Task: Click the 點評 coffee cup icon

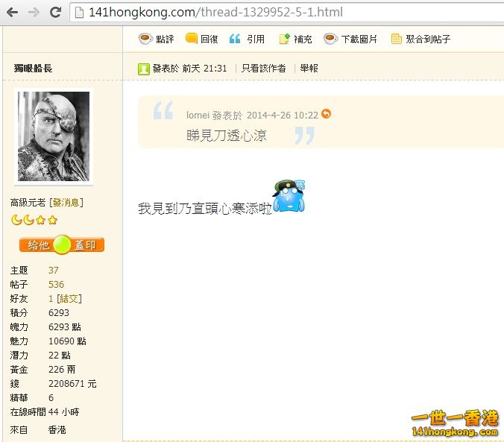Action: click(145, 39)
